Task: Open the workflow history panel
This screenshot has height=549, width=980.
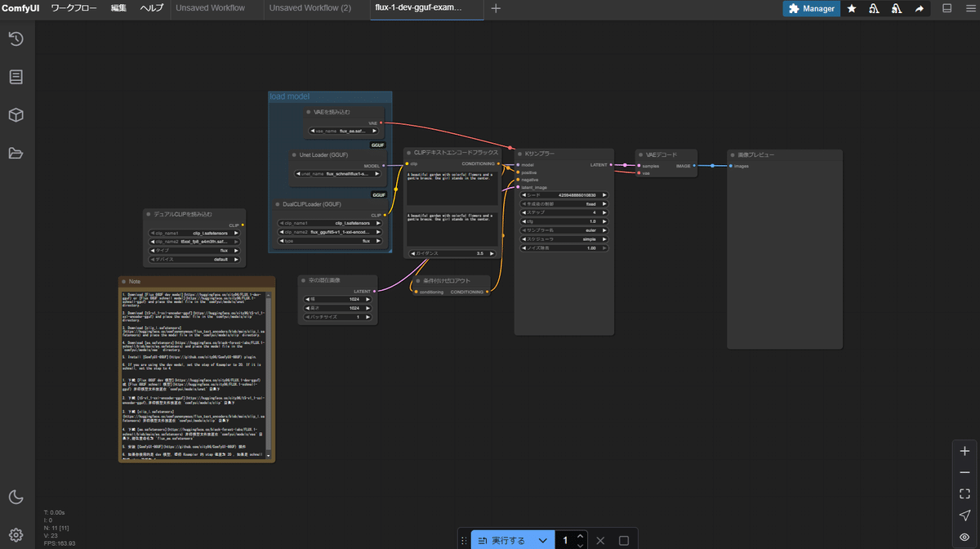Action: (x=16, y=38)
